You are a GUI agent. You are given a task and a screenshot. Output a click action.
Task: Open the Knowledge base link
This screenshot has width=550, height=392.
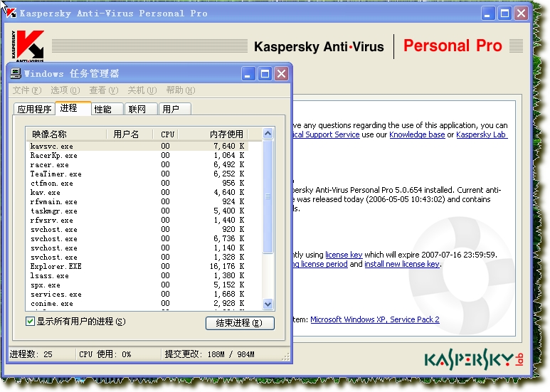[417, 134]
